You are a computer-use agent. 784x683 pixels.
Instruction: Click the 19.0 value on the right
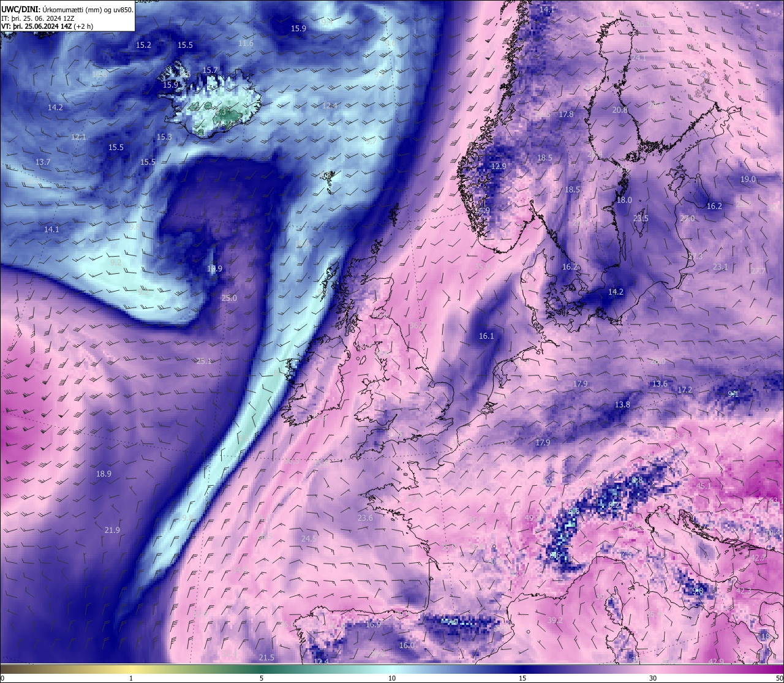point(748,179)
